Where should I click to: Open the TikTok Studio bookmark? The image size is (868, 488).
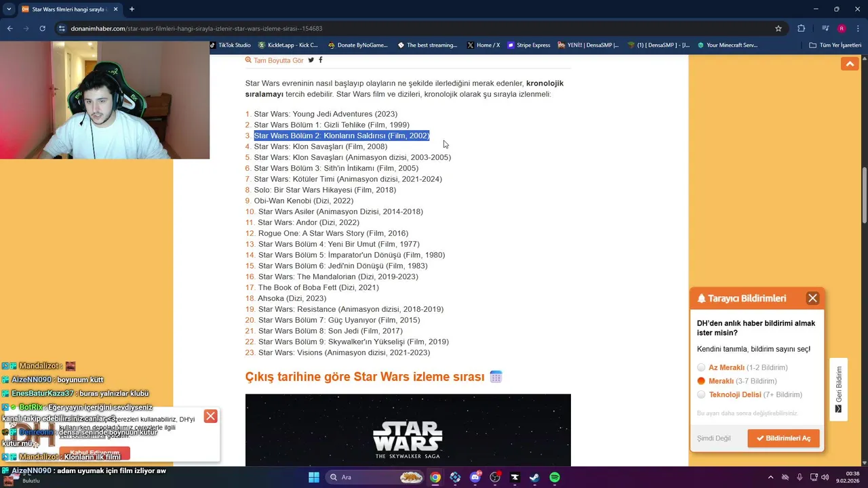point(230,45)
